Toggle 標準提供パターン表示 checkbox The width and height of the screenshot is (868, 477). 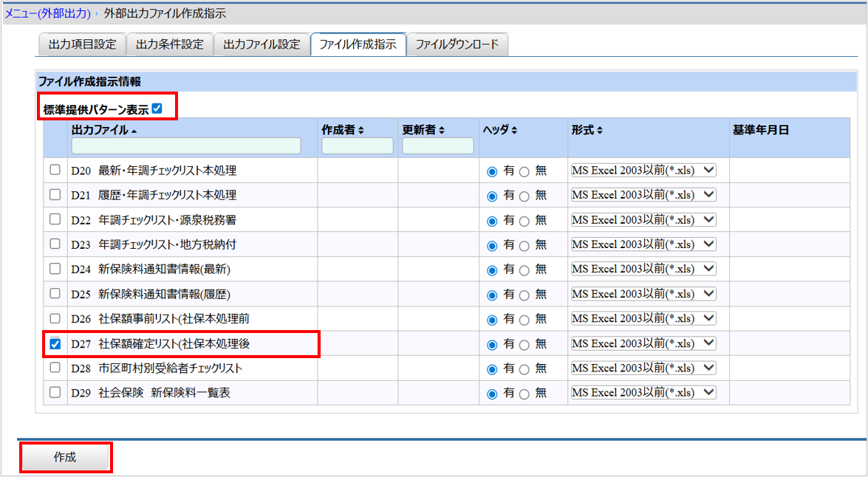coord(157,109)
